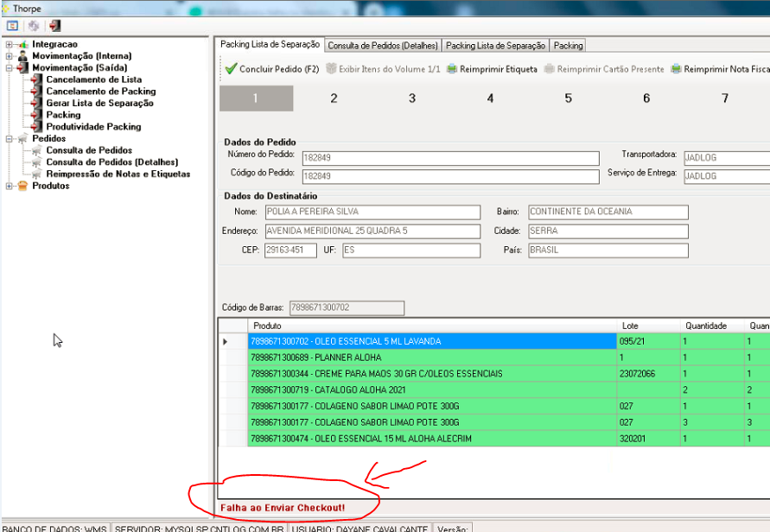Click the first toolbar window icon
Viewport: 770px width, 532px height.
tap(13, 26)
